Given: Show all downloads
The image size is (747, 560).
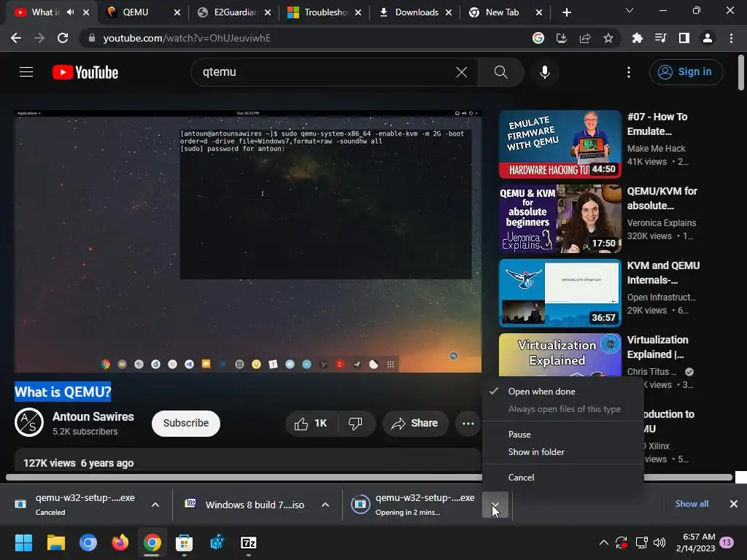Looking at the screenshot, I should (x=692, y=504).
